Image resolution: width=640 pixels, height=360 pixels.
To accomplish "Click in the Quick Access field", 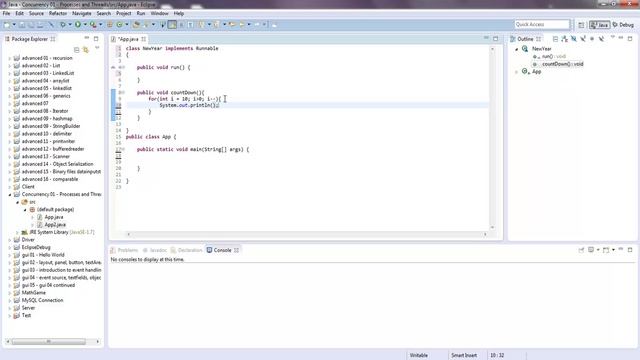I will (x=542, y=24).
